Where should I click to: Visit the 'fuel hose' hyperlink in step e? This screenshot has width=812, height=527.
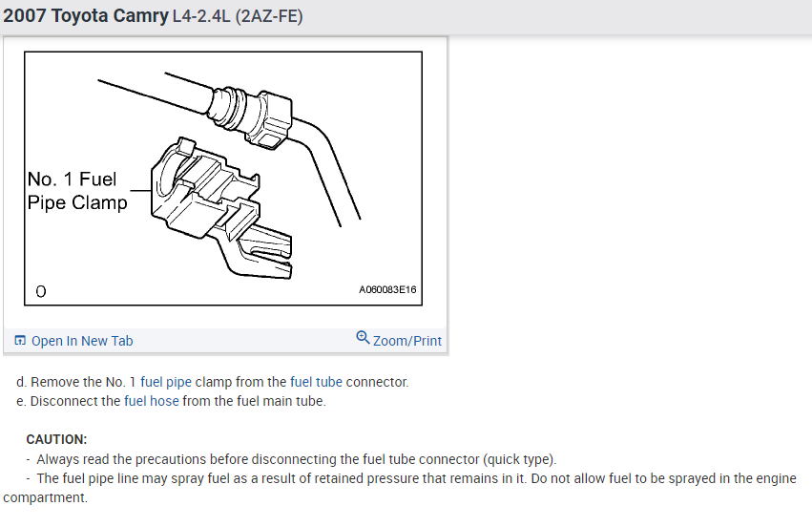(x=151, y=401)
